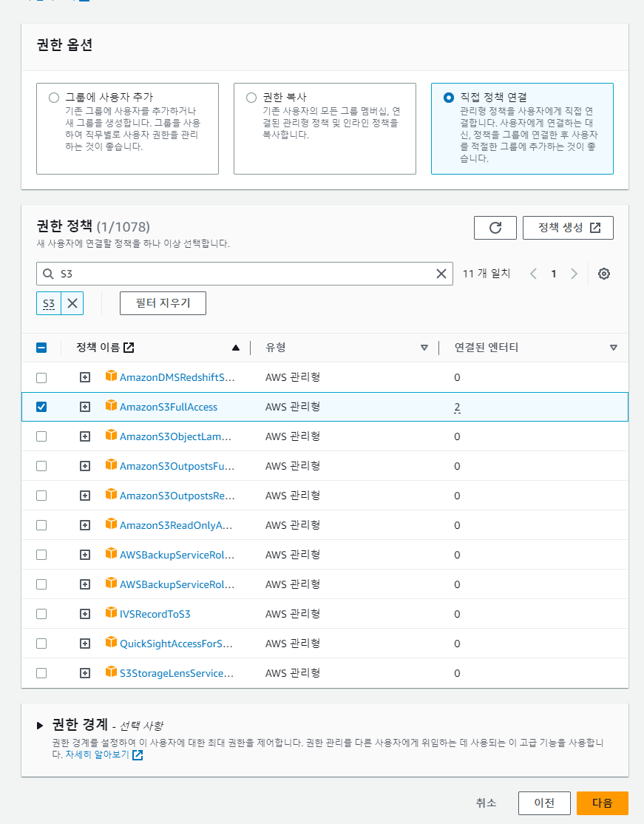Image resolution: width=644 pixels, height=824 pixels.
Task: Click the policy icon next to AmazonS3FullAccess
Action: (x=111, y=405)
